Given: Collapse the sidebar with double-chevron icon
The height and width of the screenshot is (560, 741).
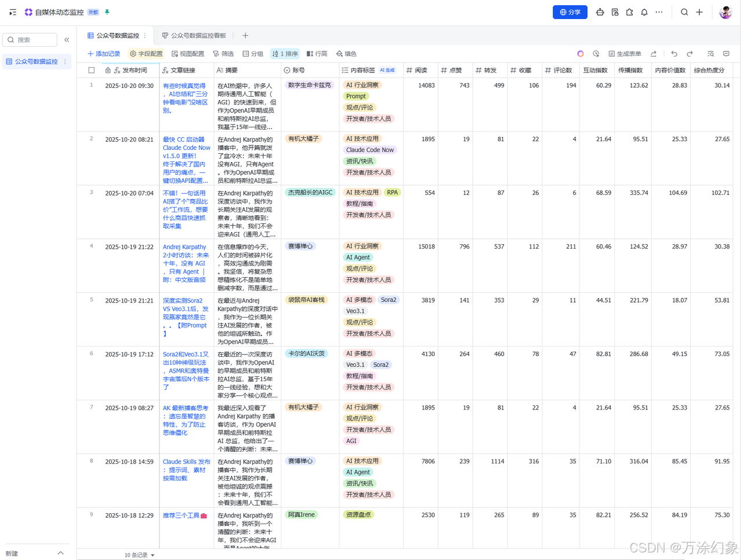Looking at the screenshot, I should pyautogui.click(x=67, y=40).
